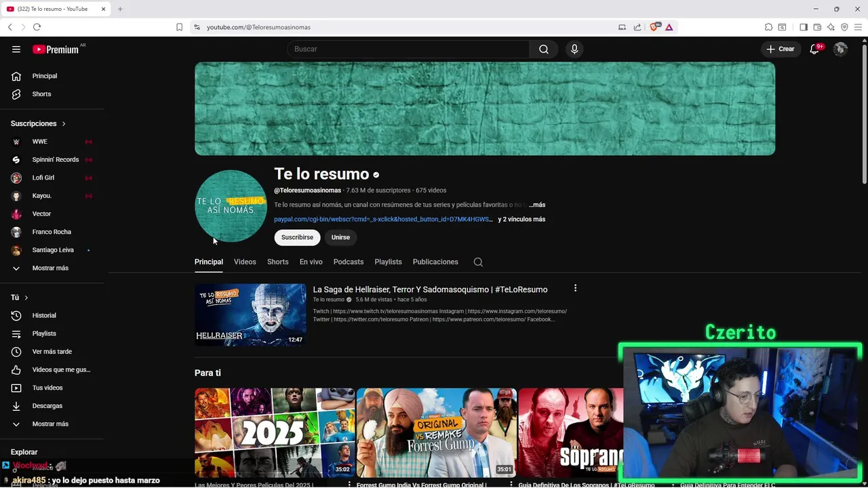
Task: Open the YouTube hamburger guide menu
Action: [16, 49]
